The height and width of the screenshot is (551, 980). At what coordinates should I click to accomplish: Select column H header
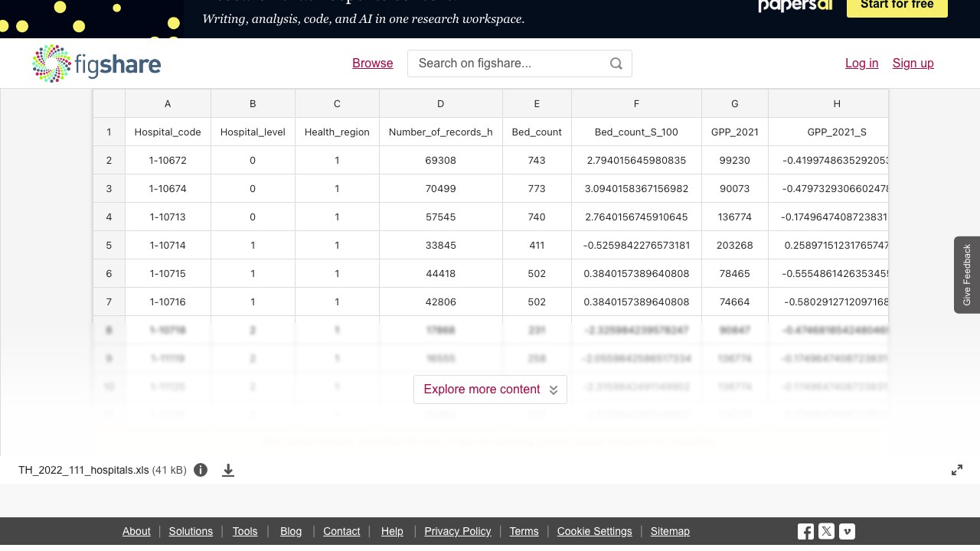828,103
